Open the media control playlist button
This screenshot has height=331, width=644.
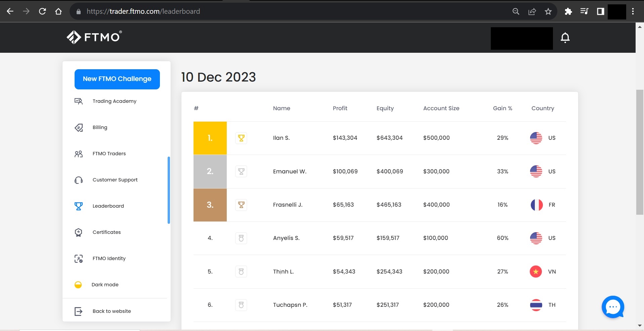(584, 11)
